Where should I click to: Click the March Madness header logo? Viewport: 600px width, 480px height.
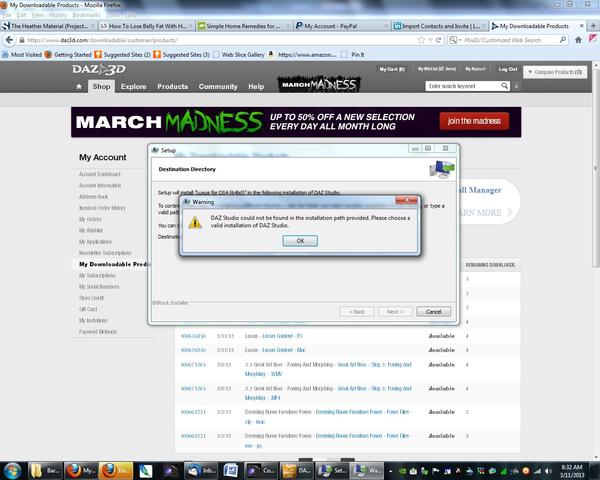[319, 84]
